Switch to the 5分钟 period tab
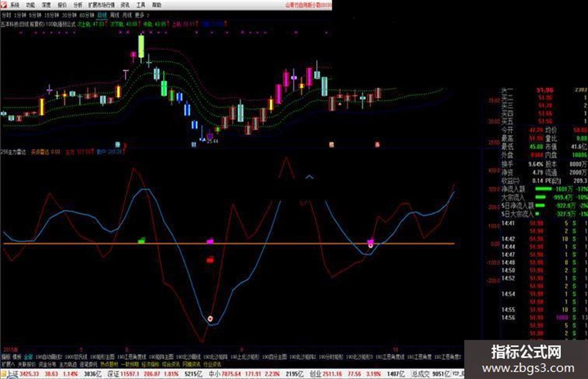Image resolution: width=588 pixels, height=379 pixels. (x=35, y=16)
